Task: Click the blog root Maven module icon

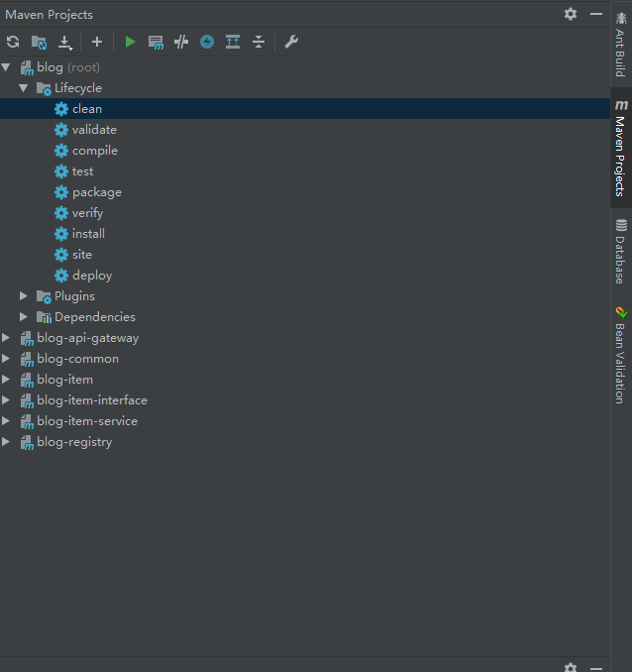Action: (27, 67)
